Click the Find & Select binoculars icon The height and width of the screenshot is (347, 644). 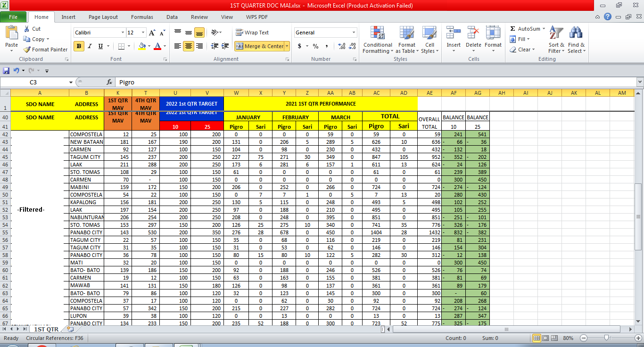pyautogui.click(x=576, y=33)
